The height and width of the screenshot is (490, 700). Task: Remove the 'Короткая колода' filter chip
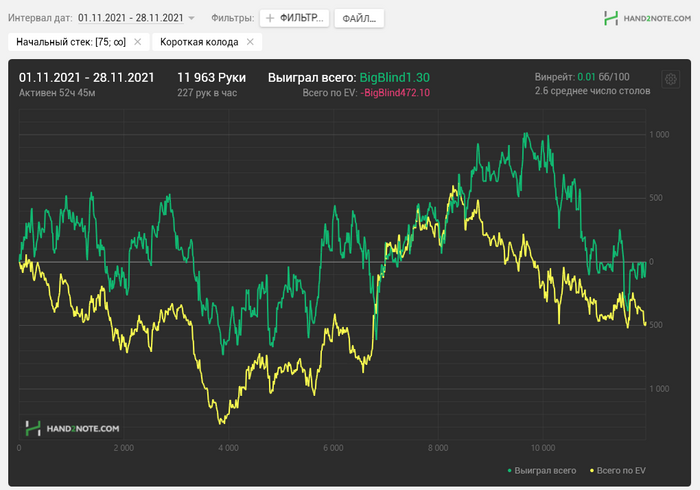pyautogui.click(x=250, y=42)
